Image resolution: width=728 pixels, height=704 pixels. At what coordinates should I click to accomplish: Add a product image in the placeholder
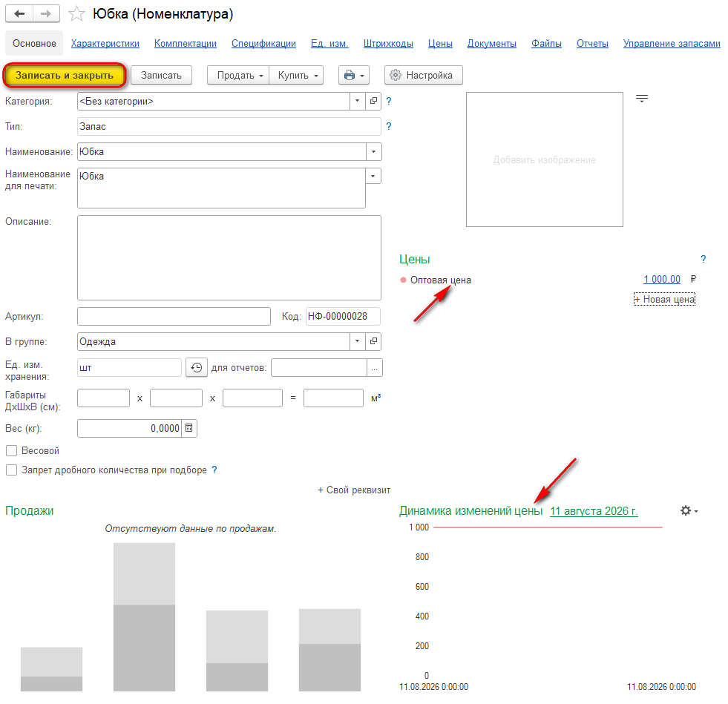(x=545, y=159)
